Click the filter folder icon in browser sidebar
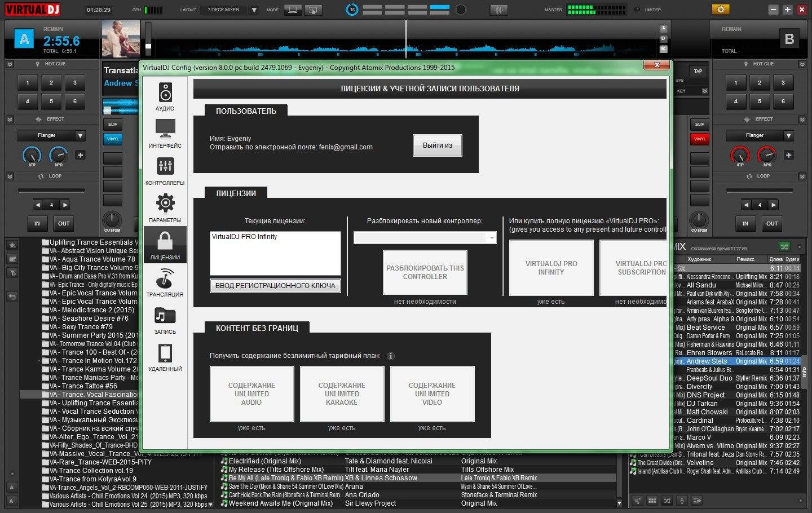The height and width of the screenshot is (513, 812). click(x=12, y=273)
